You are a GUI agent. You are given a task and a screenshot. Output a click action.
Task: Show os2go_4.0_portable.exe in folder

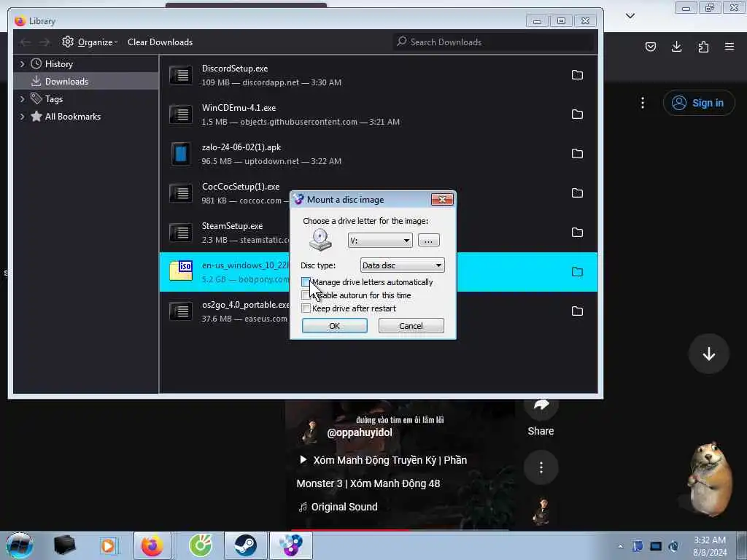tap(577, 311)
